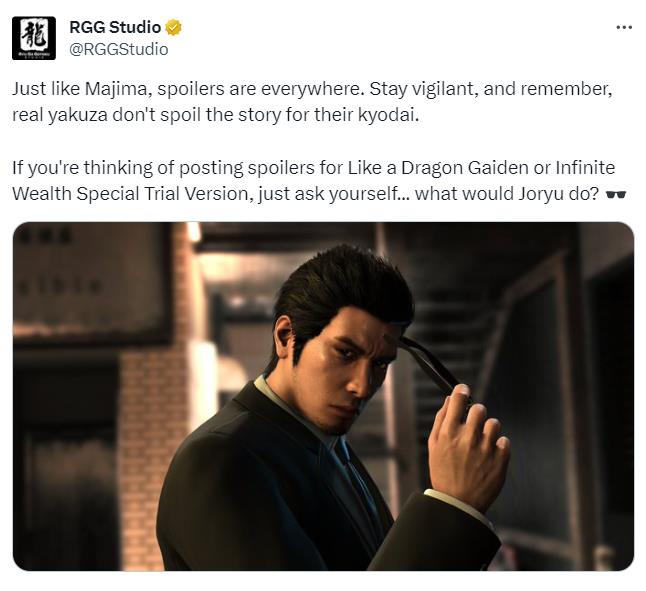Click the character's face in the image
The width and height of the screenshot is (646, 591).
(358, 371)
